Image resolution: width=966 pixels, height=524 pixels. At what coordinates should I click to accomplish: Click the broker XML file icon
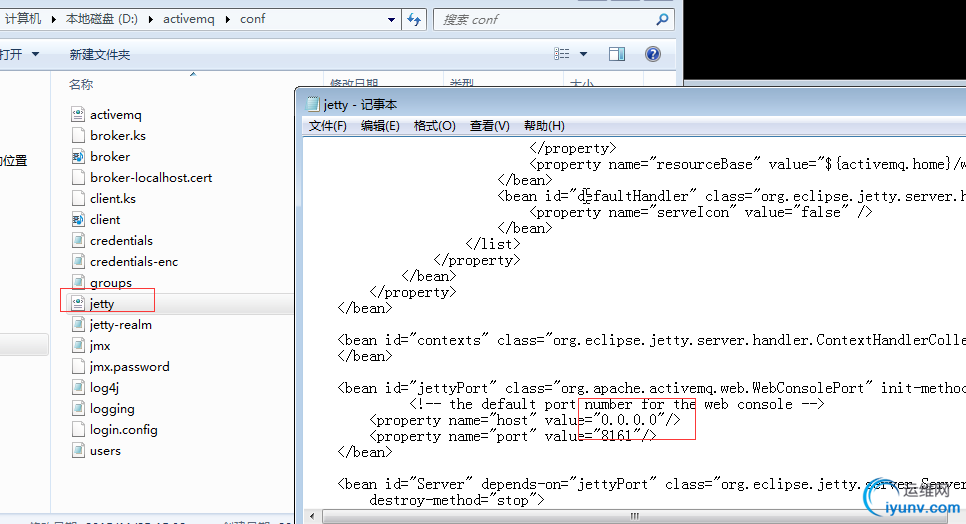(x=78, y=156)
